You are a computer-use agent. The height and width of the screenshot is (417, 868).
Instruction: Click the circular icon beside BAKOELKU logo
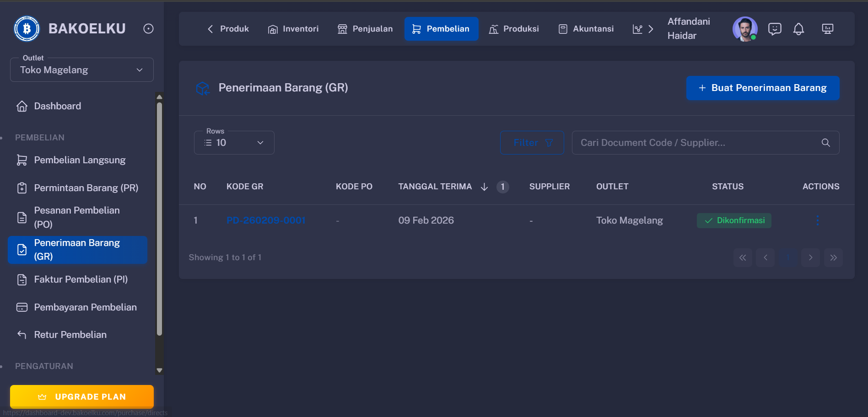(x=148, y=28)
